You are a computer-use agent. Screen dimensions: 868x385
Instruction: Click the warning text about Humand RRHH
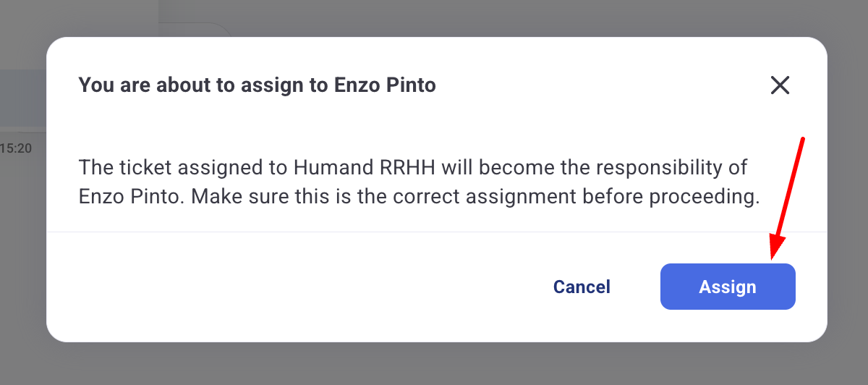pos(412,168)
